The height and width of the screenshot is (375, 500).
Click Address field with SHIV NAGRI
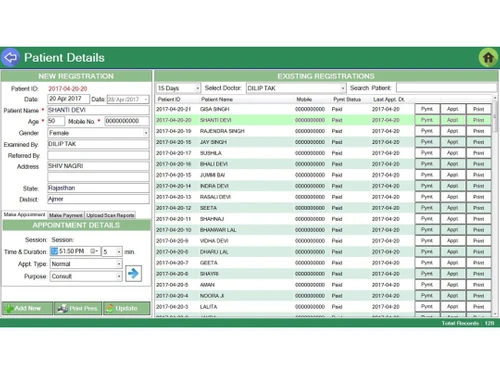pos(98,166)
